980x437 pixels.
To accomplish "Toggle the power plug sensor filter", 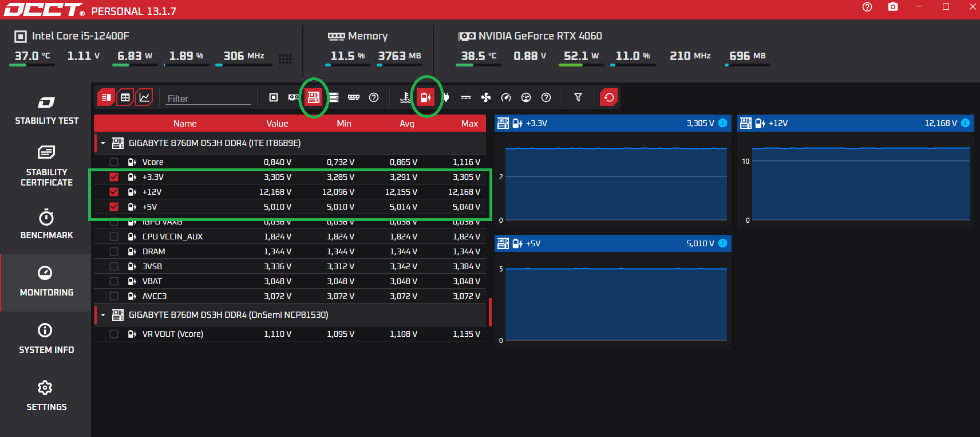I will pos(446,97).
